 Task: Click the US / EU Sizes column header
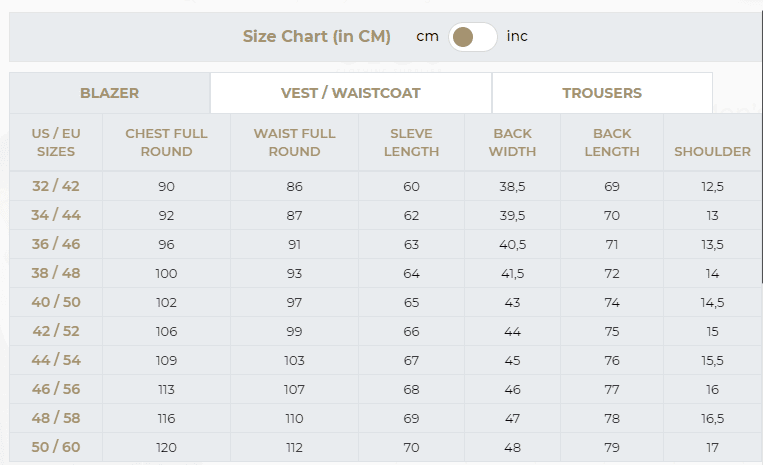coord(56,143)
